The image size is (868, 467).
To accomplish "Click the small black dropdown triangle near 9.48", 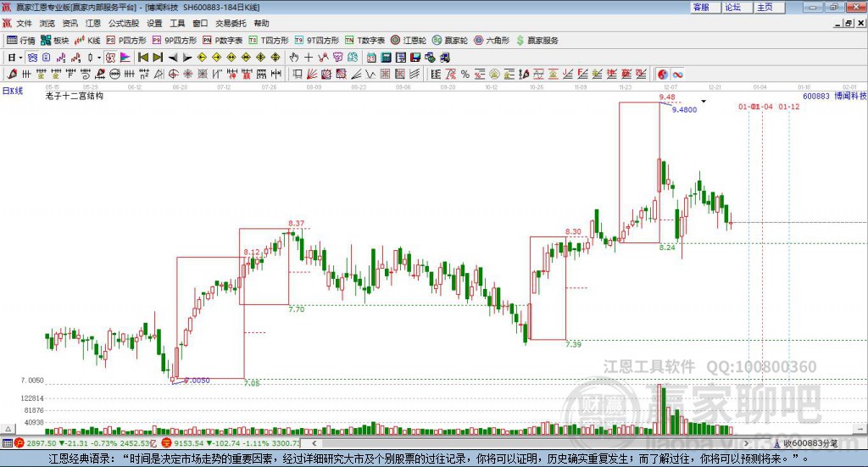I will 704,101.
